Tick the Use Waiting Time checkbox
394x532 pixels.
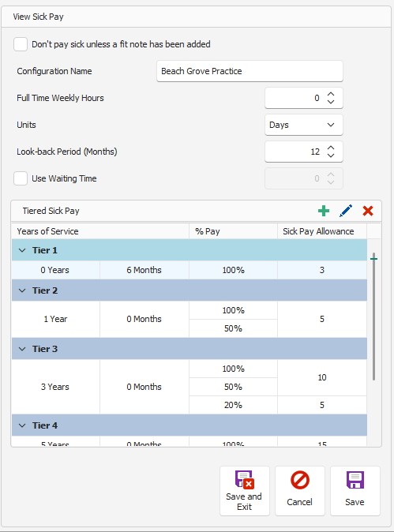click(x=21, y=178)
